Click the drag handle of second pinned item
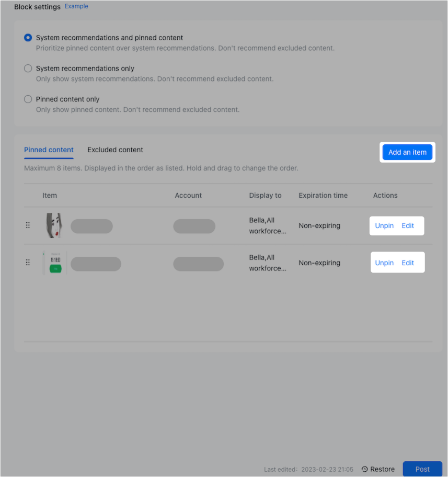Image resolution: width=448 pixels, height=477 pixels. coord(28,262)
